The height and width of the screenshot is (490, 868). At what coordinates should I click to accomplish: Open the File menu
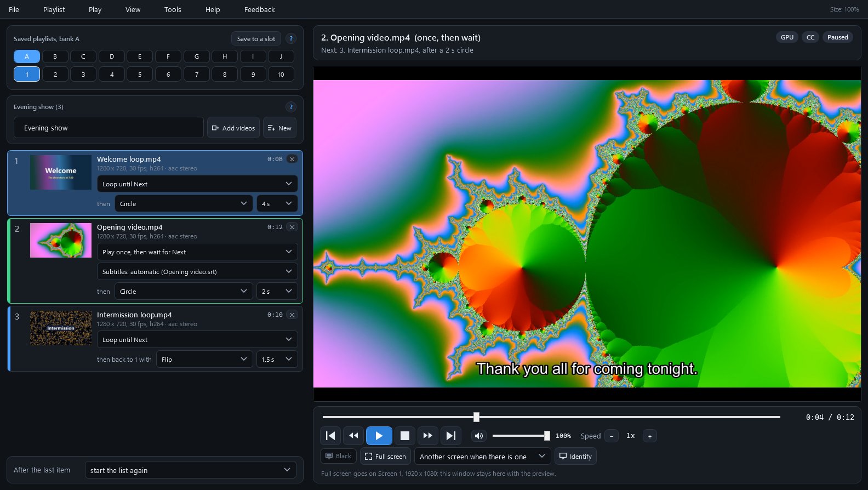[x=14, y=9]
